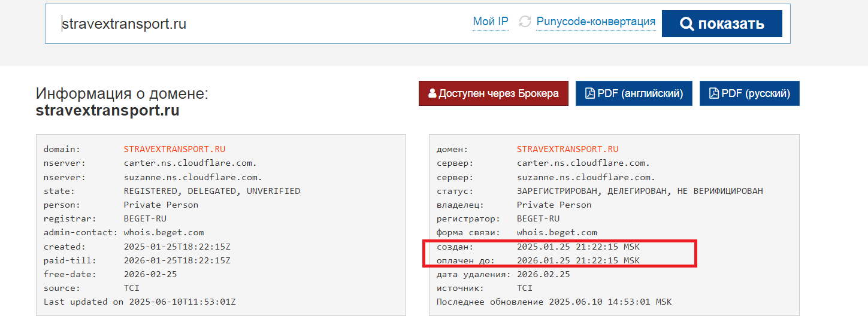Click the Punycode circular arrows icon
This screenshot has width=868, height=325.
525,22
